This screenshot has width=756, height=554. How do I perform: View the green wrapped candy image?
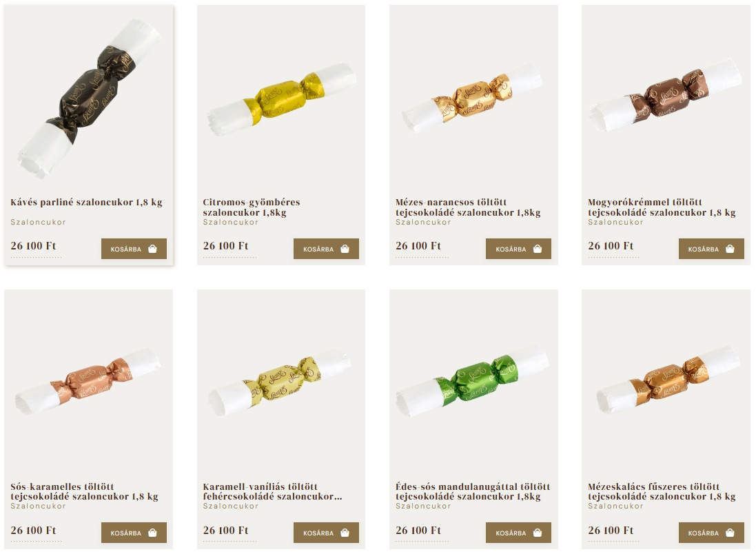click(473, 381)
